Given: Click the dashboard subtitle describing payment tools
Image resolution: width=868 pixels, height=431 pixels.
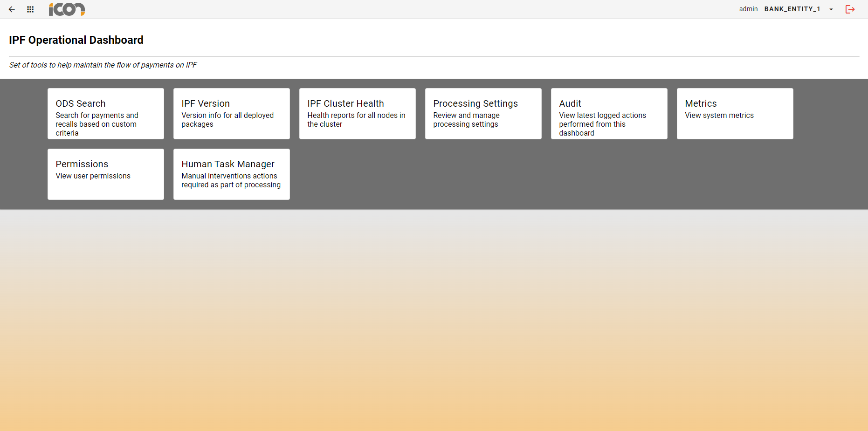Looking at the screenshot, I should (103, 65).
